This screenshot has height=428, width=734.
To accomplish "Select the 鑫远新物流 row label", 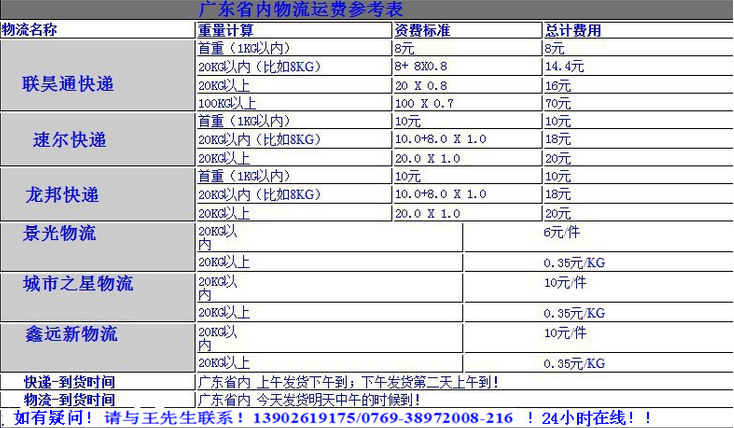I will [70, 334].
